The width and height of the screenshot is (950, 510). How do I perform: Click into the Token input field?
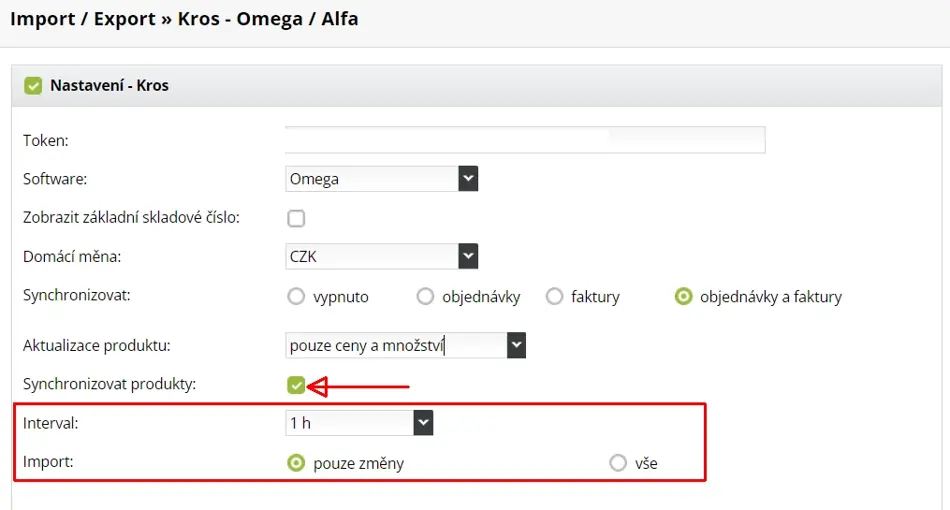pyautogui.click(x=525, y=140)
